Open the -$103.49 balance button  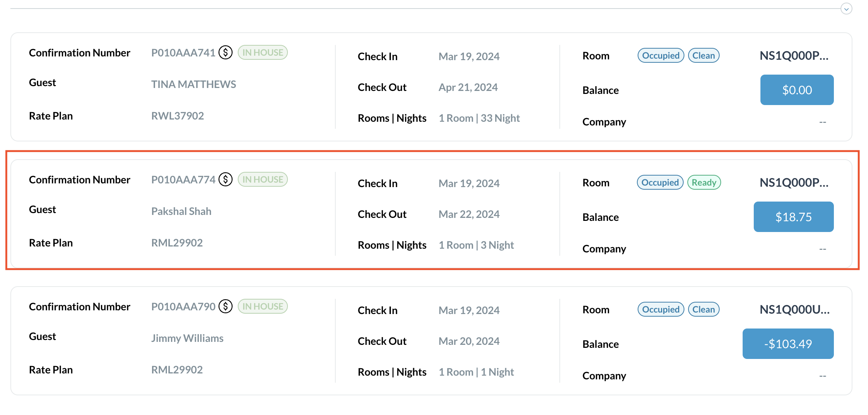tap(788, 344)
